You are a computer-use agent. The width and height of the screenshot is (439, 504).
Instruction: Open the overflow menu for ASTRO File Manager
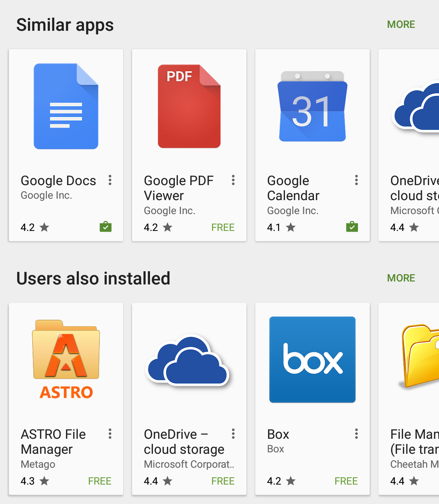pyautogui.click(x=110, y=434)
